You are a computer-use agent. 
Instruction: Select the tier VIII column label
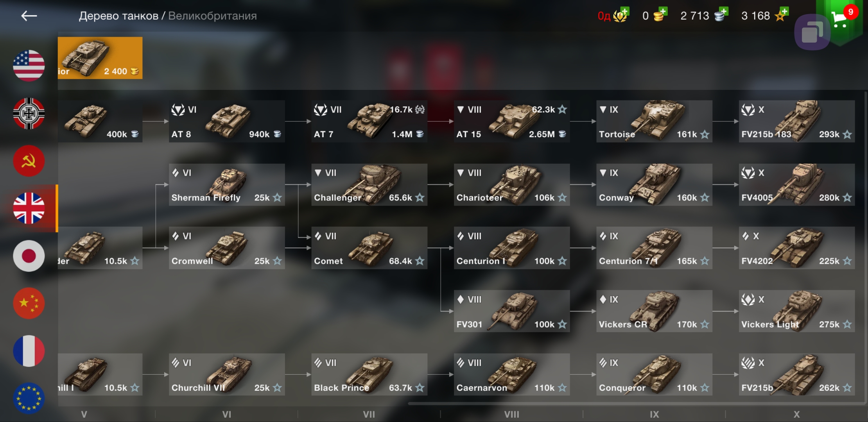[511, 414]
